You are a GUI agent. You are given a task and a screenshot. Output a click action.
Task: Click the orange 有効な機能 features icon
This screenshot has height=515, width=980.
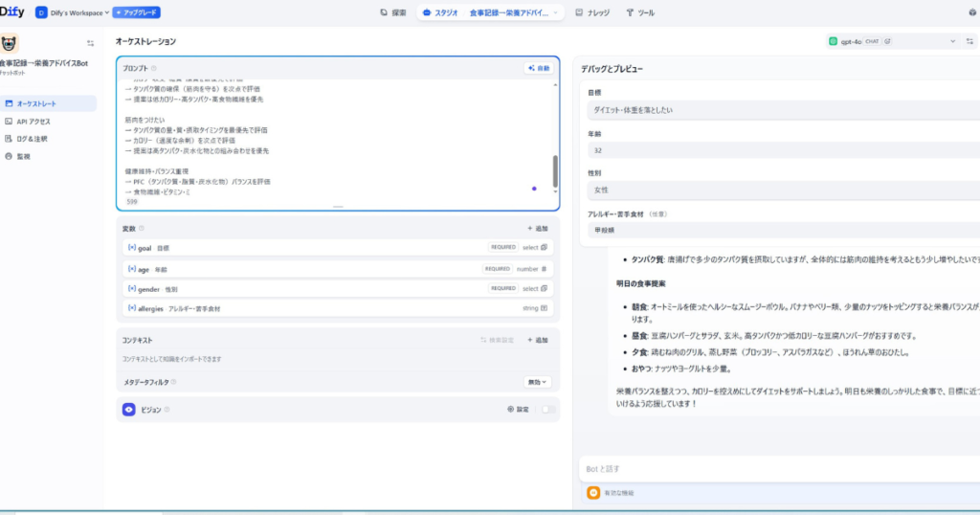click(593, 493)
